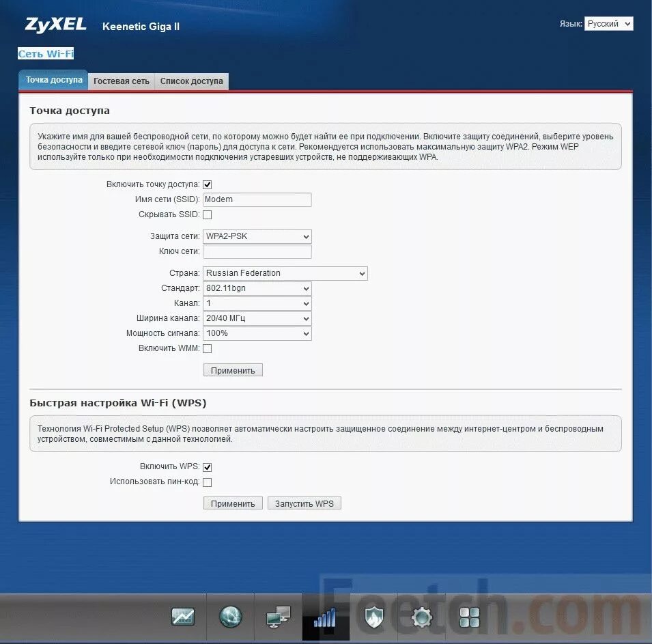Switch to the Список доступа tab

click(x=192, y=81)
